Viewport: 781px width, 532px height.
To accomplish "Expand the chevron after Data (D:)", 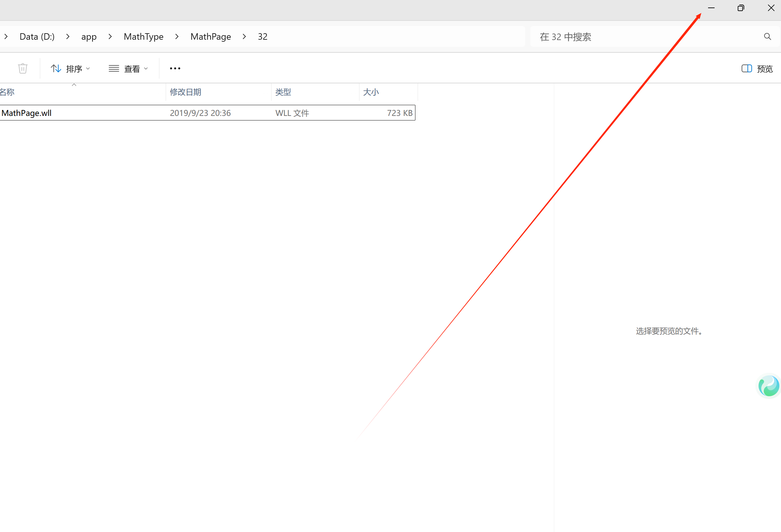I will point(68,37).
